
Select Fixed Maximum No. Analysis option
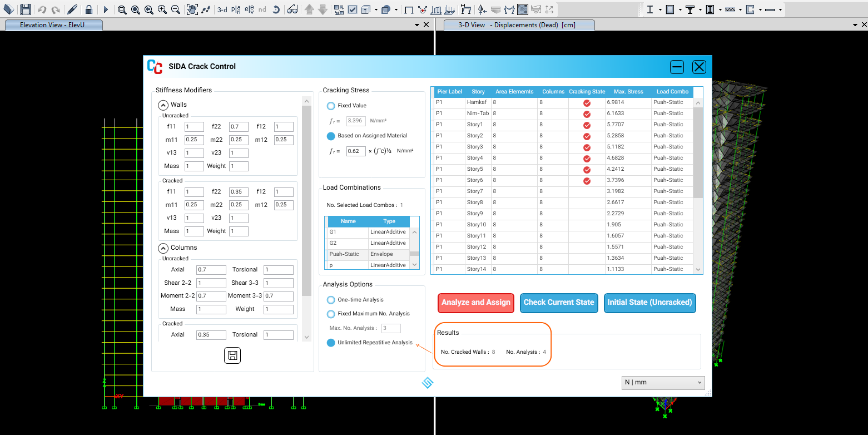coord(331,314)
